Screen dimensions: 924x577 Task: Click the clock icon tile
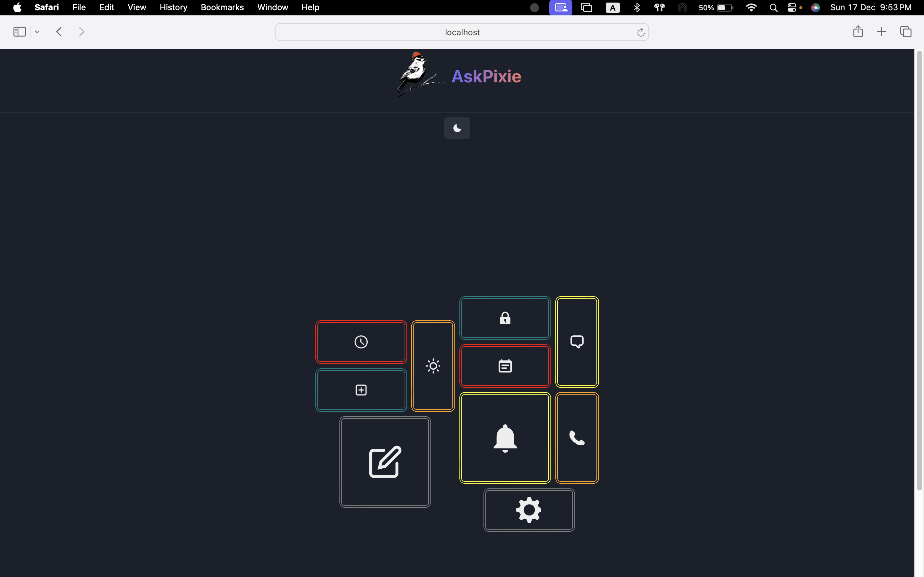(361, 342)
